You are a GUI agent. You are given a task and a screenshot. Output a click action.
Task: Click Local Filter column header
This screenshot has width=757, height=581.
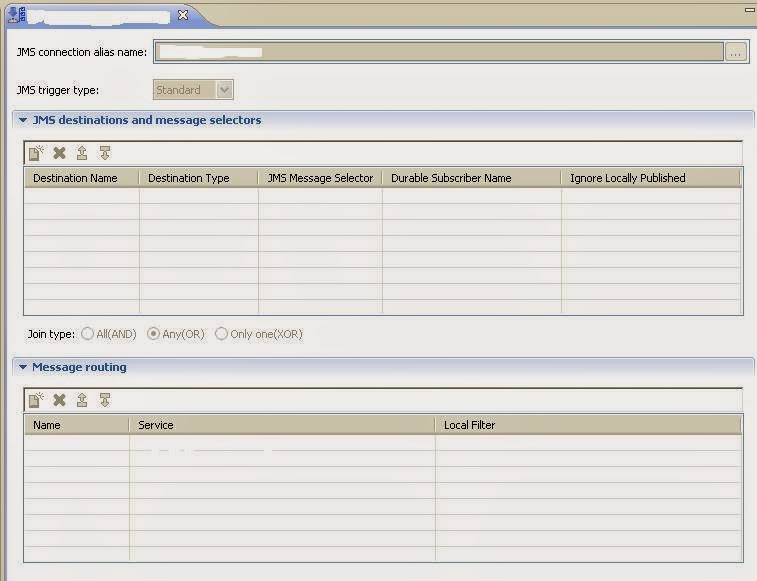point(588,425)
